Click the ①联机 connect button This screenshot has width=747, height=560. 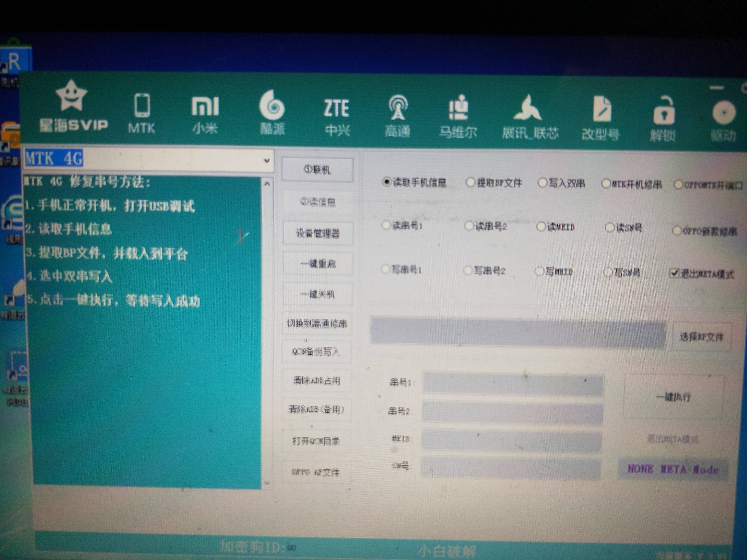coord(317,169)
